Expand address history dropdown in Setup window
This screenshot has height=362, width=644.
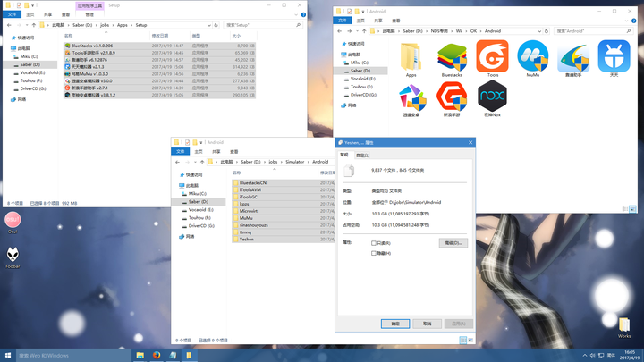coord(209,25)
